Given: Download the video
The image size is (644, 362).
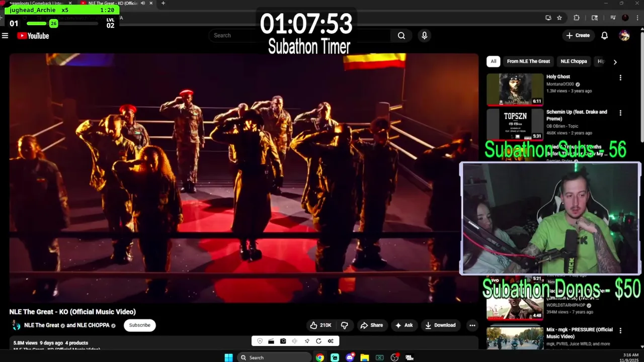Looking at the screenshot, I should click(440, 325).
